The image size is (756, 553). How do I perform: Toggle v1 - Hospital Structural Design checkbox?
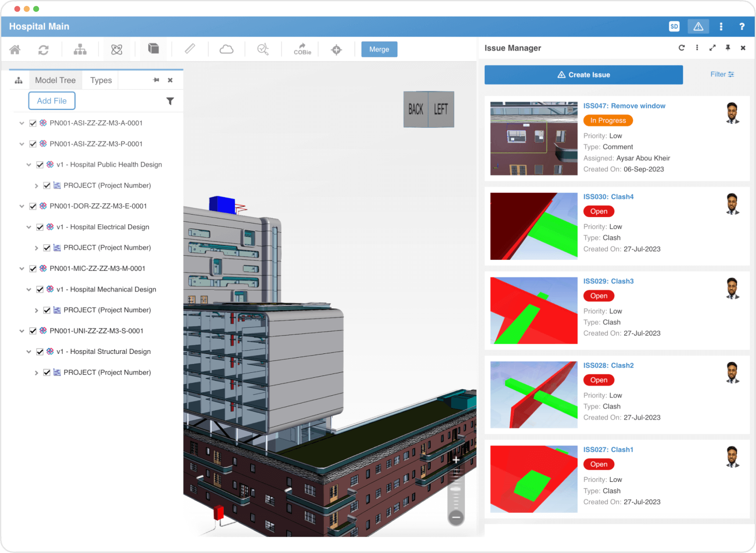pos(40,352)
